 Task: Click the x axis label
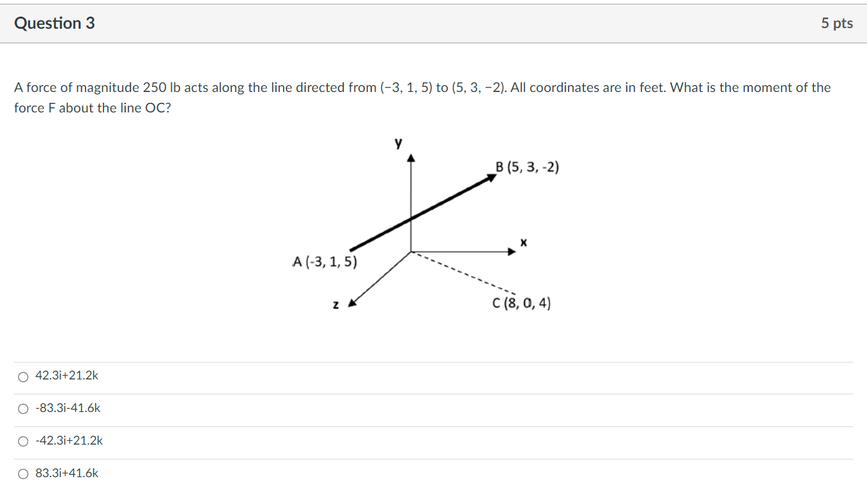point(524,241)
